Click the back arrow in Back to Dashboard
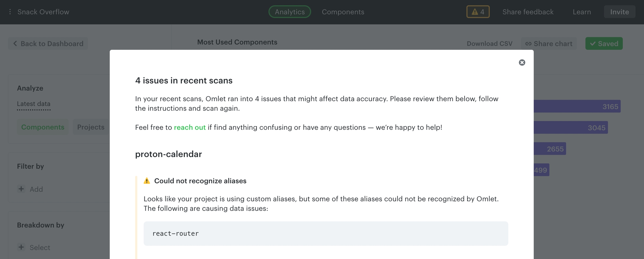This screenshot has height=259, width=644. [15, 44]
